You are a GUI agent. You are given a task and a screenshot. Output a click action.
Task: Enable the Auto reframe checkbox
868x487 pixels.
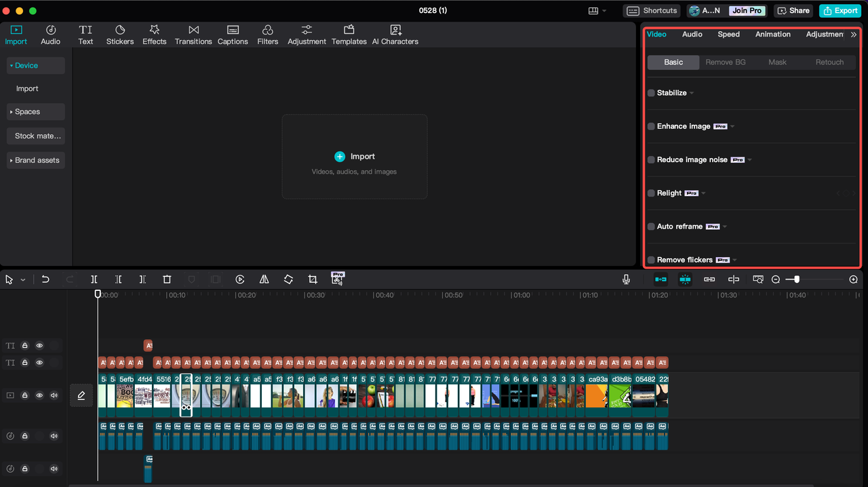point(651,227)
